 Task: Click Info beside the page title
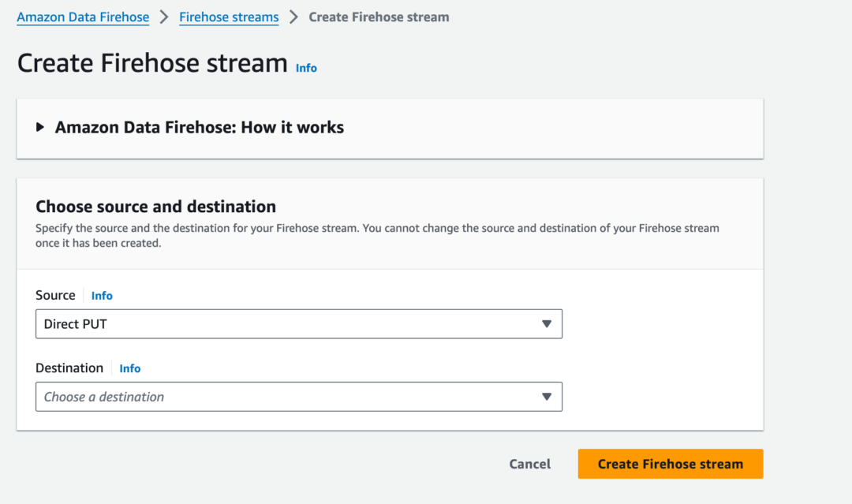click(306, 68)
